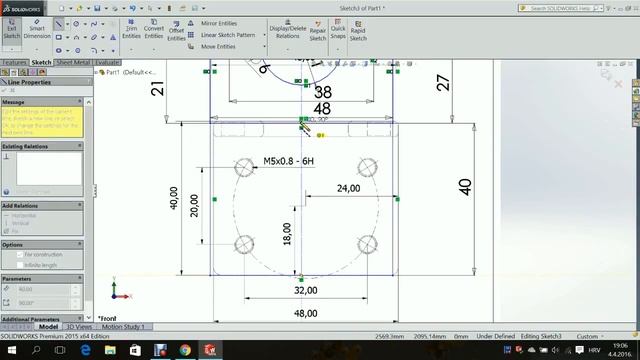Viewport: 640px width, 360px height.
Task: Click the Trim Entities tool
Action: tap(131, 29)
